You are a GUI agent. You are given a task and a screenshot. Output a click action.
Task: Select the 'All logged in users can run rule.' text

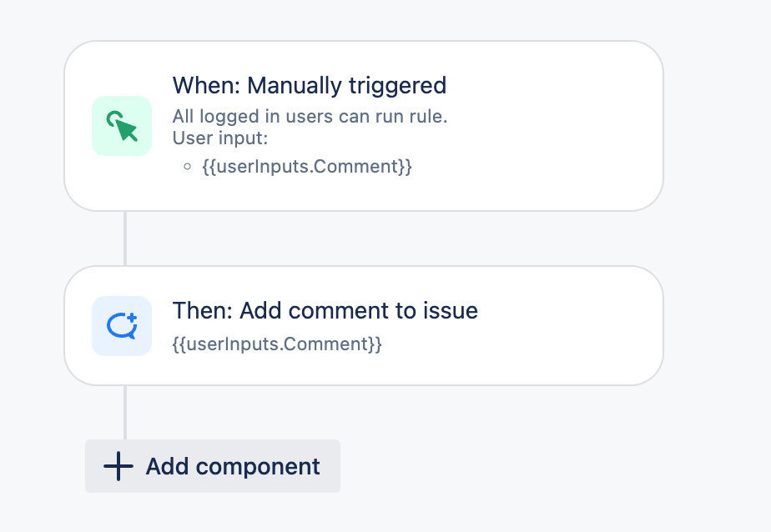tap(310, 117)
